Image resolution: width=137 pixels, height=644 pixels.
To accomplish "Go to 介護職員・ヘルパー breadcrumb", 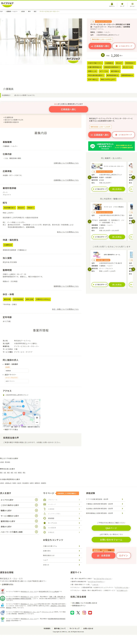I will point(12,11).
